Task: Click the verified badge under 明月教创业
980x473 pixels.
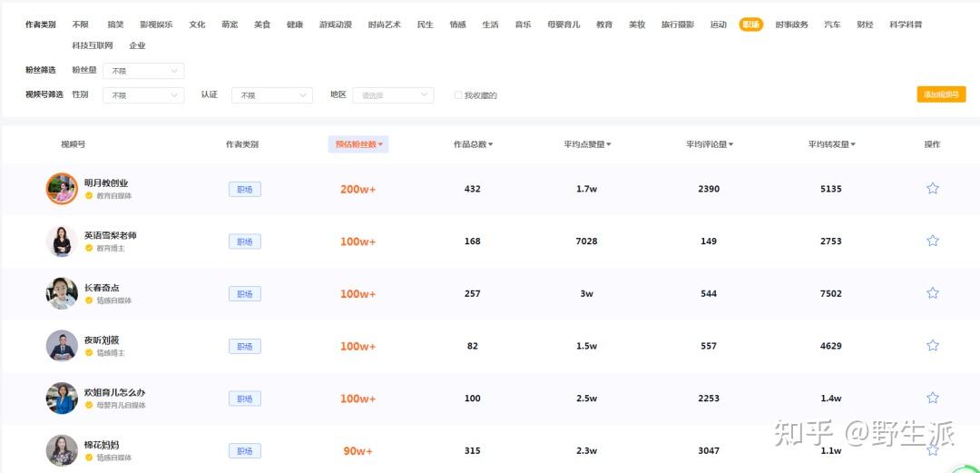Action: (x=89, y=196)
